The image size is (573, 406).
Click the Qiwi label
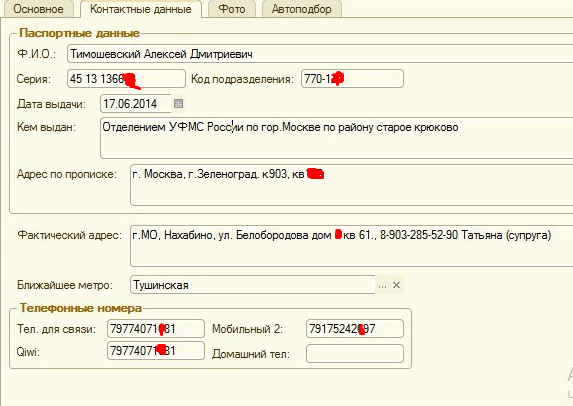[x=28, y=352]
